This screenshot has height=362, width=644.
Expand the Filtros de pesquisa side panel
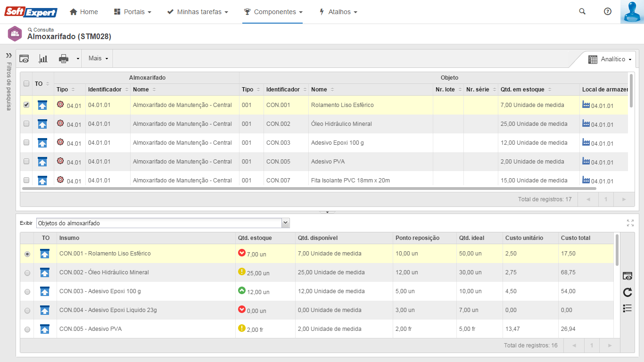click(8, 56)
